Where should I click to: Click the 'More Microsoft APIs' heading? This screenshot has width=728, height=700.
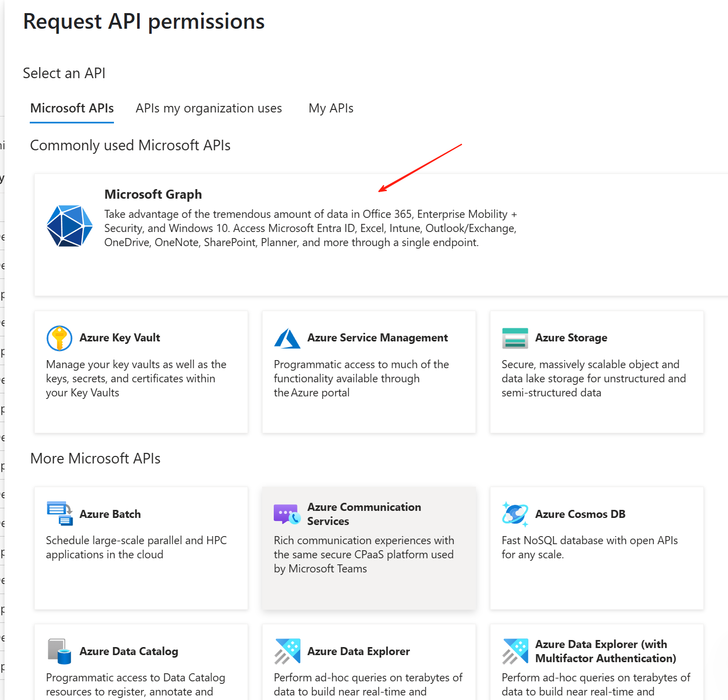point(95,458)
